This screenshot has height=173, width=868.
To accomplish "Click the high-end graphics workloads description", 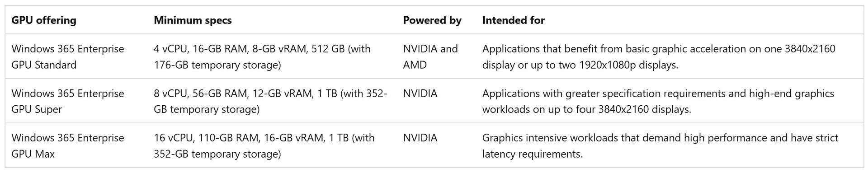I will click(x=658, y=101).
